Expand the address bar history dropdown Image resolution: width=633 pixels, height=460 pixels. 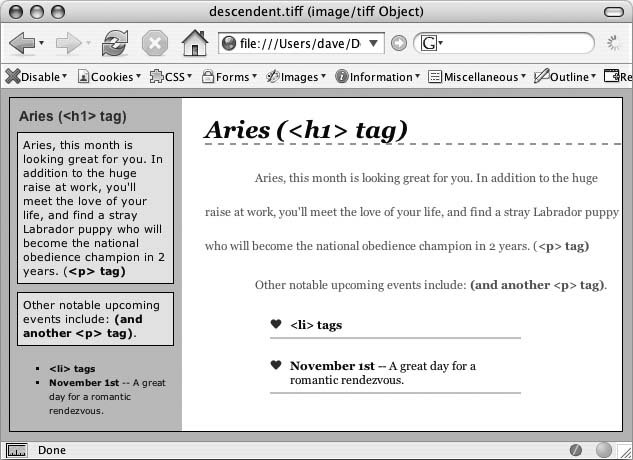click(373, 43)
